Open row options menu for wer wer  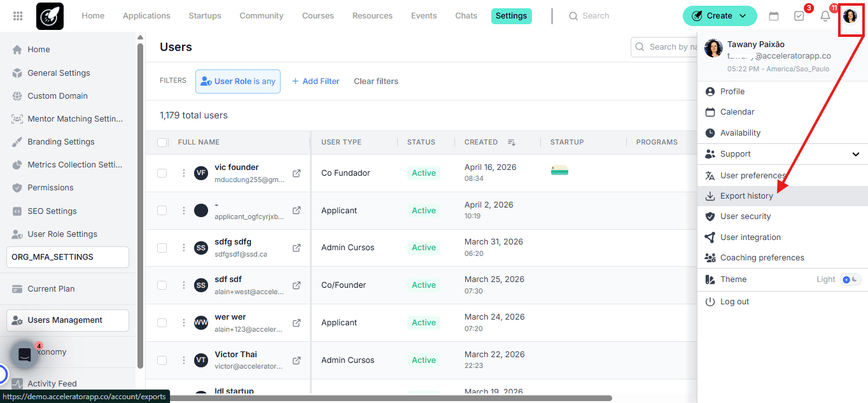[x=184, y=323]
